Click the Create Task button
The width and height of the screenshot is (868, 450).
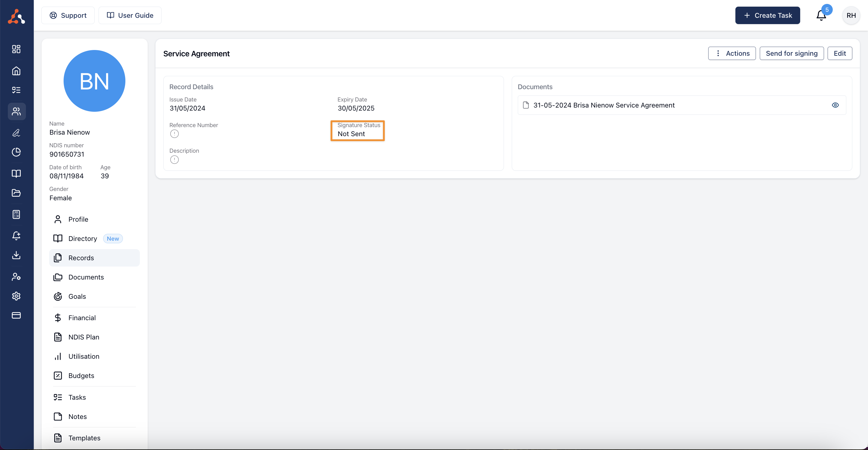click(768, 15)
